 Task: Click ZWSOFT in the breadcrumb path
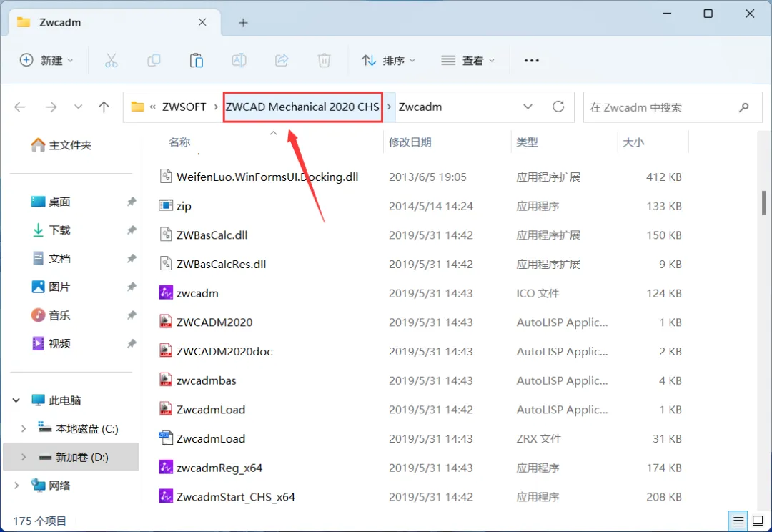(x=184, y=107)
